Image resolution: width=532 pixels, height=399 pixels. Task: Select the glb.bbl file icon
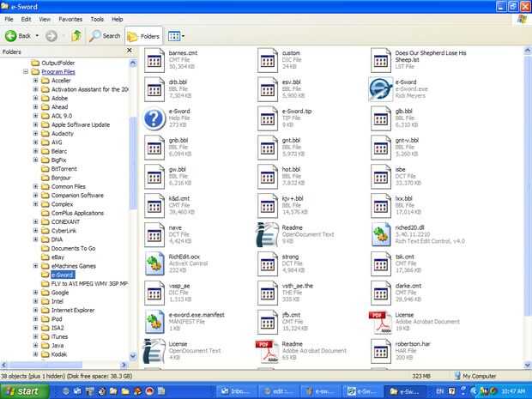(x=381, y=118)
